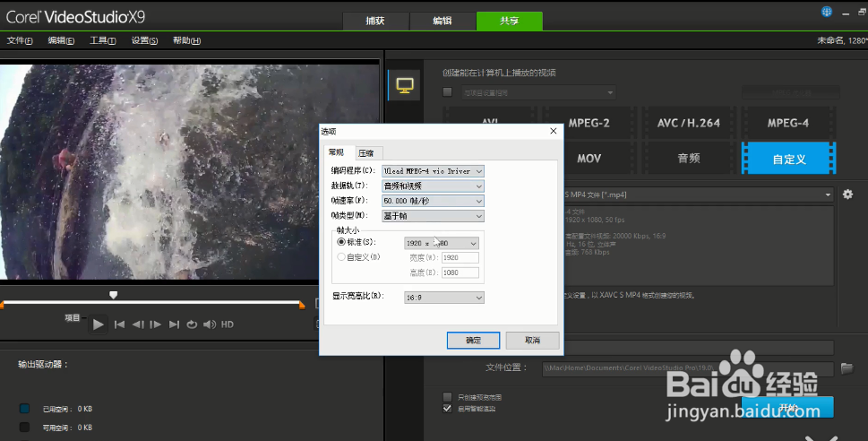Select the 自定义(D) radio button
The image size is (868, 441).
[x=341, y=257]
